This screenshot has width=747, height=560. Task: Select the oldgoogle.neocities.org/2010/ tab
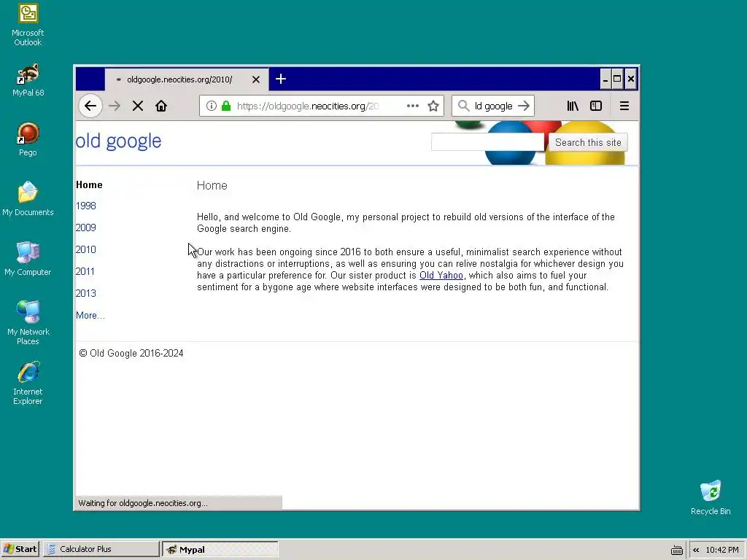pyautogui.click(x=186, y=79)
